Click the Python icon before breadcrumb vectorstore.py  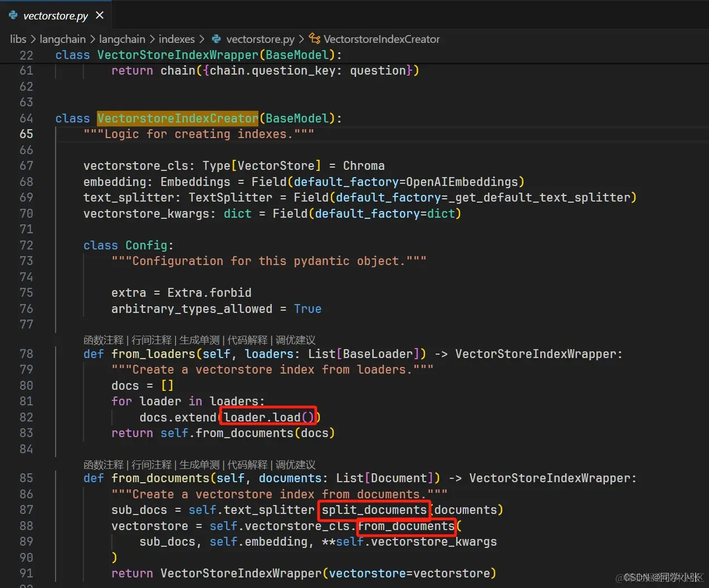coord(216,39)
